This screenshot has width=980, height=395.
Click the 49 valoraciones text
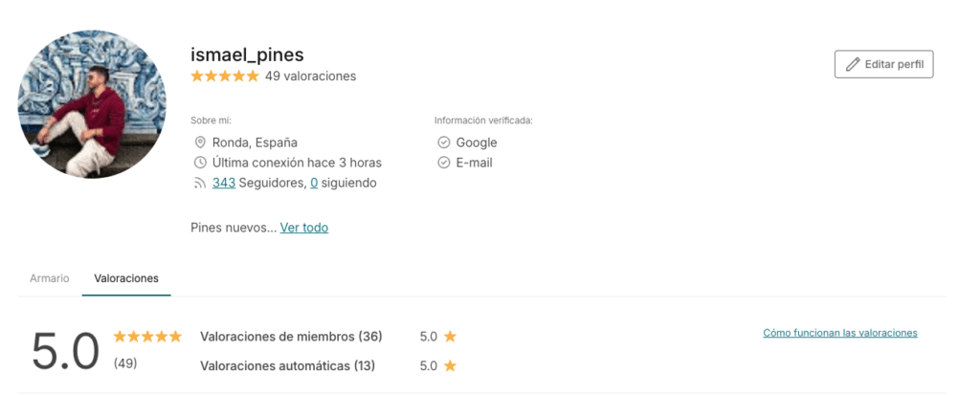pos(310,76)
